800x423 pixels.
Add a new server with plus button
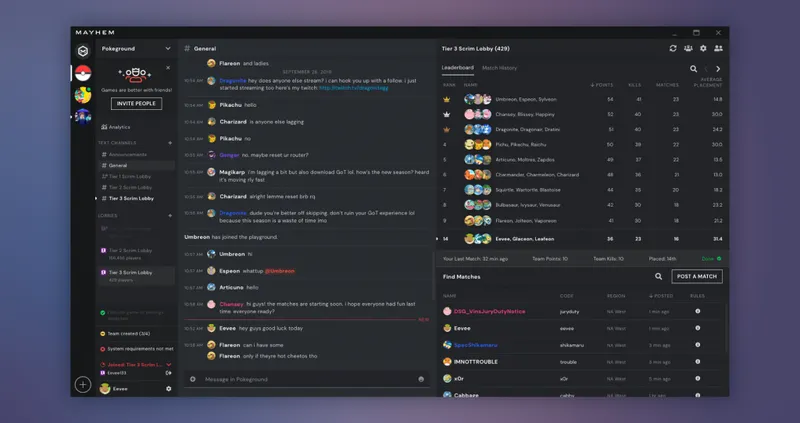click(83, 384)
